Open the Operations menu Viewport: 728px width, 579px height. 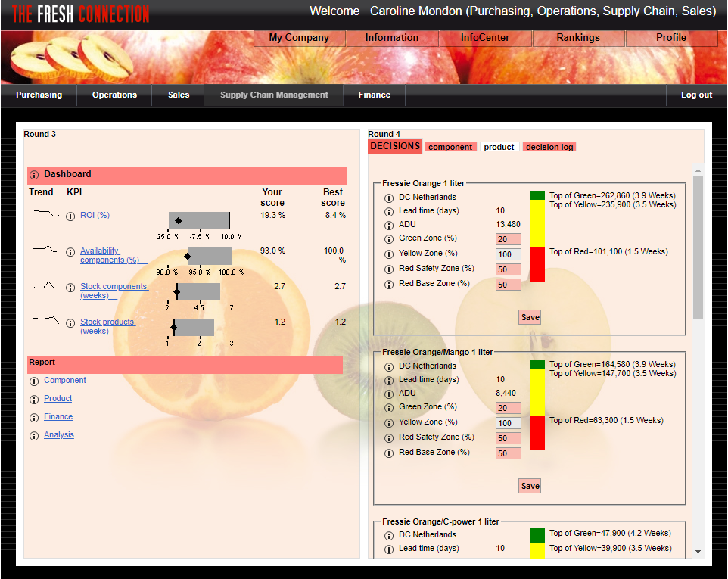coord(115,95)
